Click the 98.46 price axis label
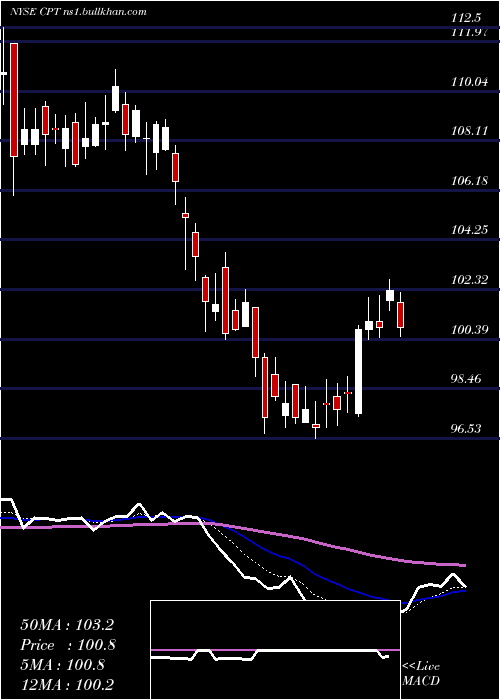Screen dimensions: 500x700 tap(467, 379)
